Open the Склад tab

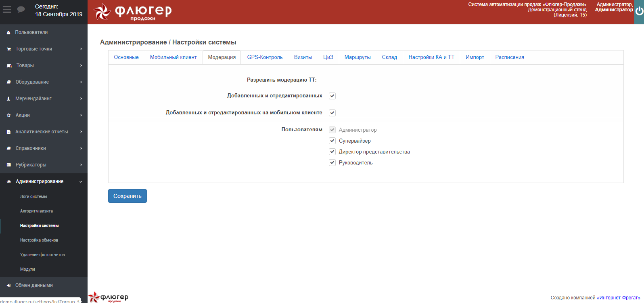[390, 57]
